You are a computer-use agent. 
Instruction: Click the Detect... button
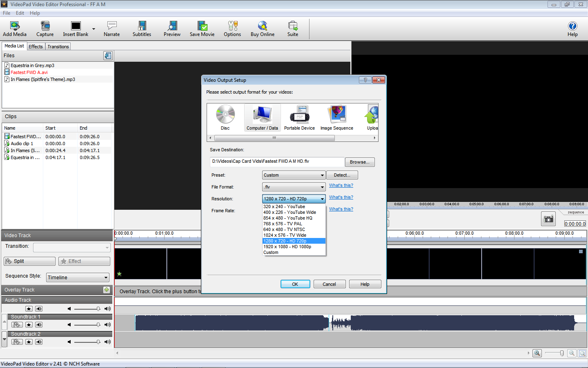point(342,175)
